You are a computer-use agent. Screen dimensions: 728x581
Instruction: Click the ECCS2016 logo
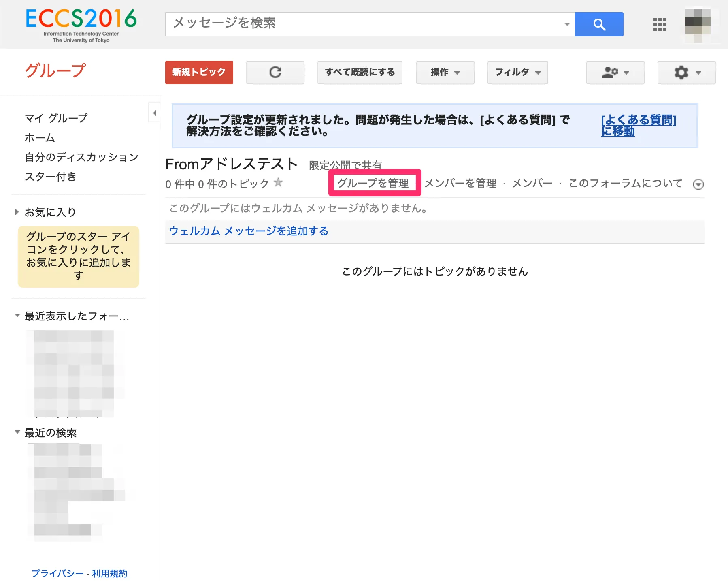[81, 25]
